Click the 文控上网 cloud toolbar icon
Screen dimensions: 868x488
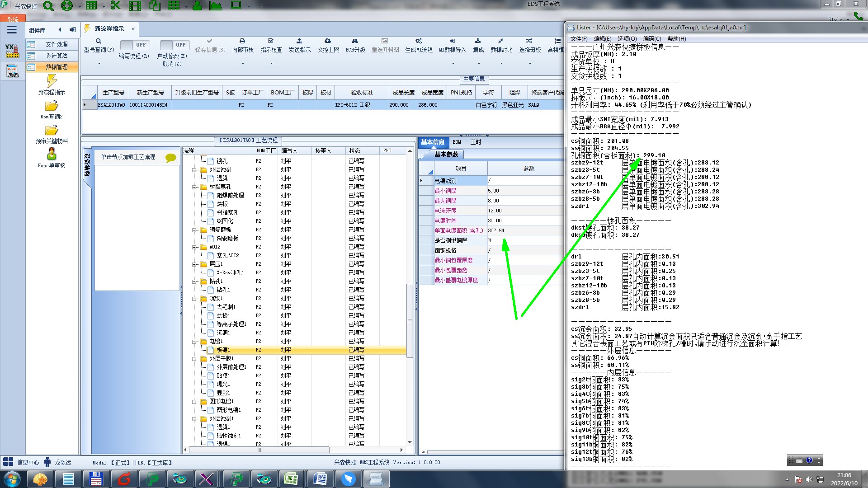pos(328,41)
